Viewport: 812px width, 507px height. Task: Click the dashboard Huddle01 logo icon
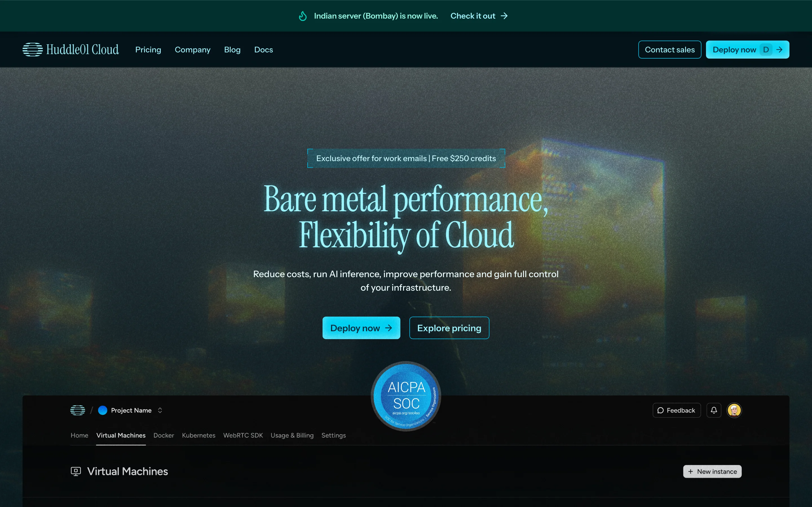pyautogui.click(x=78, y=410)
